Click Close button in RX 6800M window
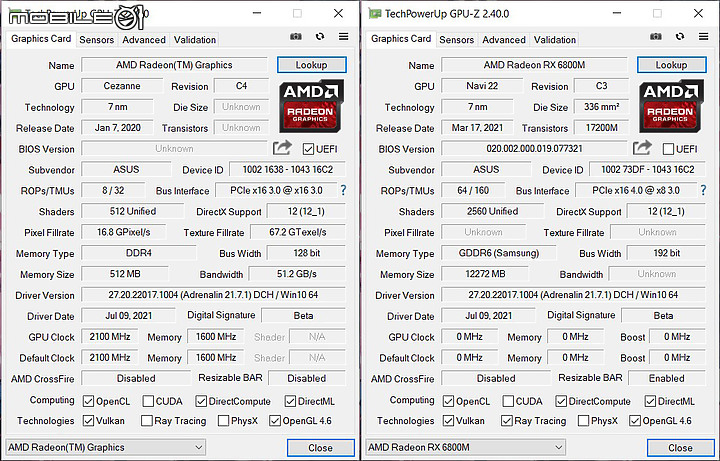The image size is (720, 461). (x=681, y=448)
